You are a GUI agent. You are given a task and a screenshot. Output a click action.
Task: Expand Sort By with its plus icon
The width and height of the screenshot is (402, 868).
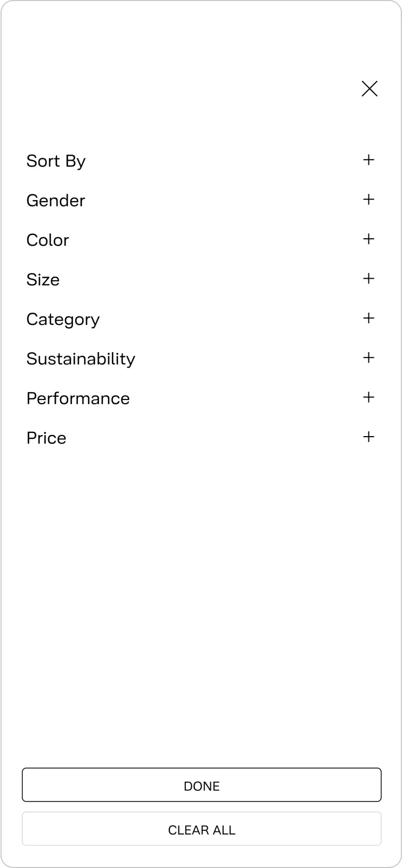coord(368,160)
